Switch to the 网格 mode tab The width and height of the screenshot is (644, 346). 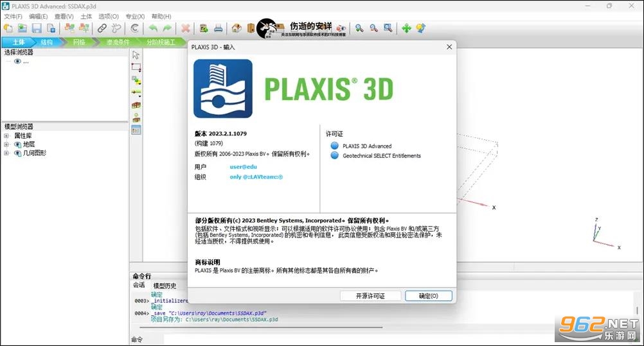pyautogui.click(x=79, y=42)
